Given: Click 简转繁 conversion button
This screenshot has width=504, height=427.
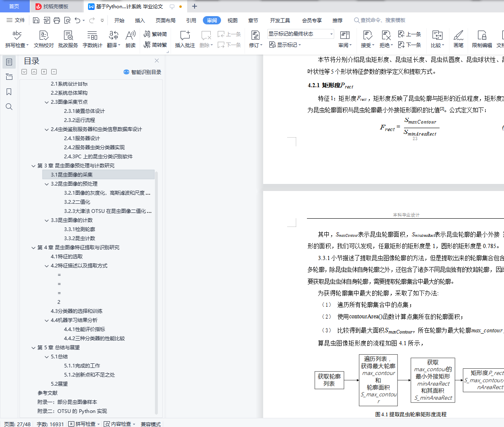Looking at the screenshot, I should click(x=155, y=45).
